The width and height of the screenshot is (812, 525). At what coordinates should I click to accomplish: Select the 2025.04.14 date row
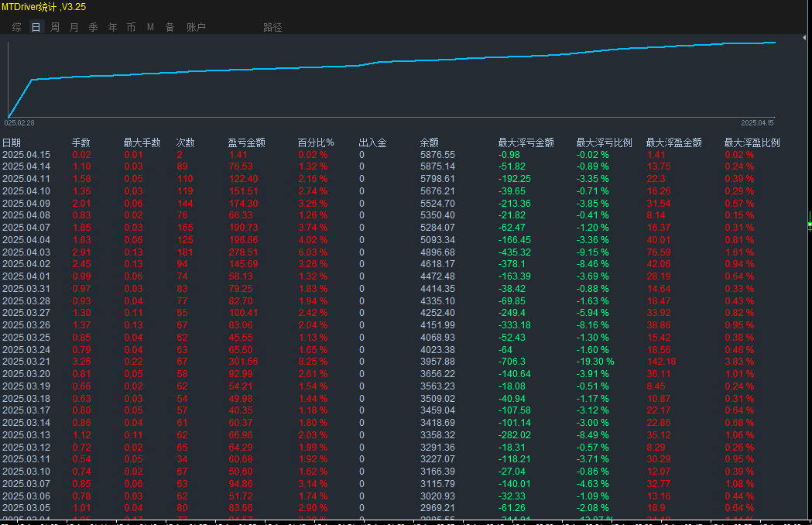[x=26, y=166]
